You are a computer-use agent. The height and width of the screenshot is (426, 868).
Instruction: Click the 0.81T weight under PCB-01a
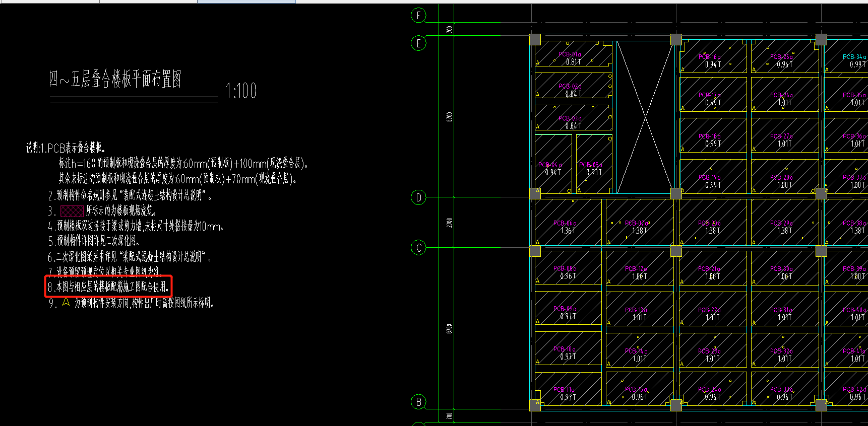click(x=573, y=62)
